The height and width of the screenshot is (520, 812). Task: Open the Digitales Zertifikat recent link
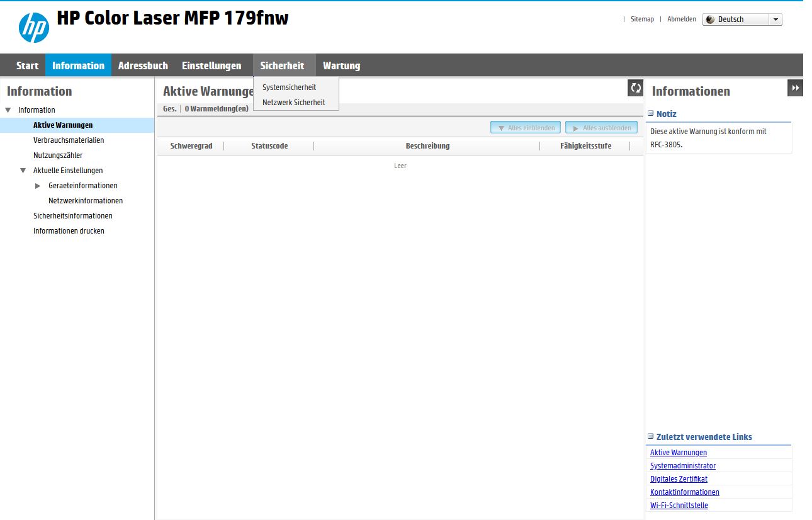[679, 479]
